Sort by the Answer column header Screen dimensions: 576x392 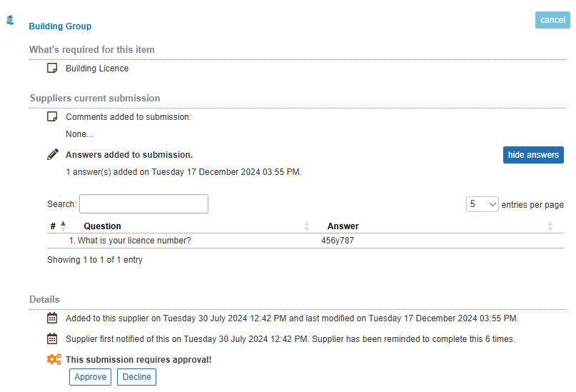tap(343, 226)
